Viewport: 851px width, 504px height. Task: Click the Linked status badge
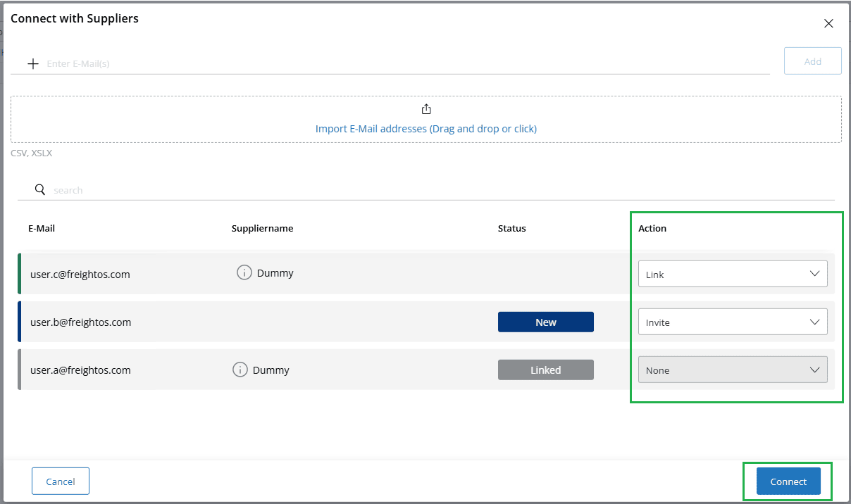546,370
